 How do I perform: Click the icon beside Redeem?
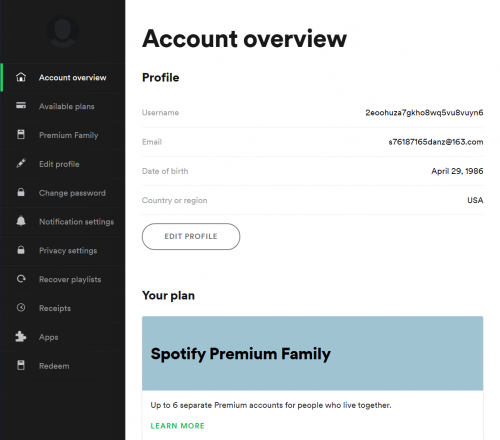[21, 365]
